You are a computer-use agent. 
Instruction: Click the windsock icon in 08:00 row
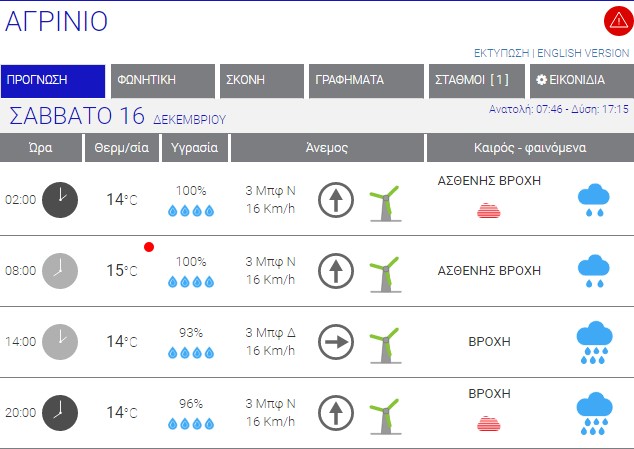(384, 272)
